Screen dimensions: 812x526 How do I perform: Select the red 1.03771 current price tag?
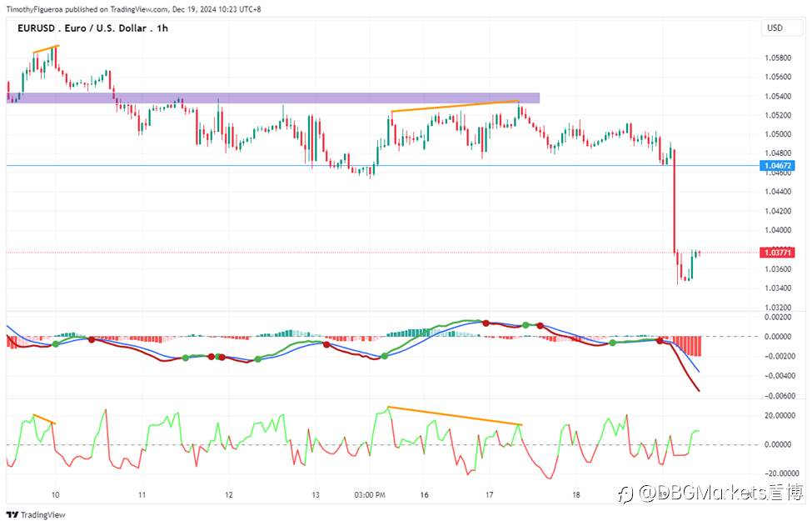[777, 253]
